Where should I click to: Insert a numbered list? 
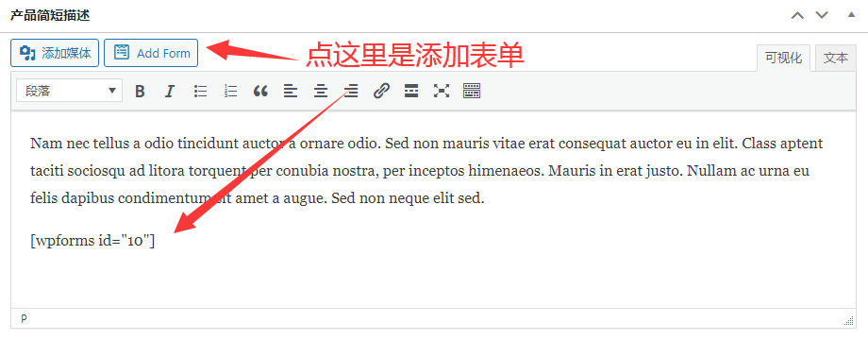[230, 92]
